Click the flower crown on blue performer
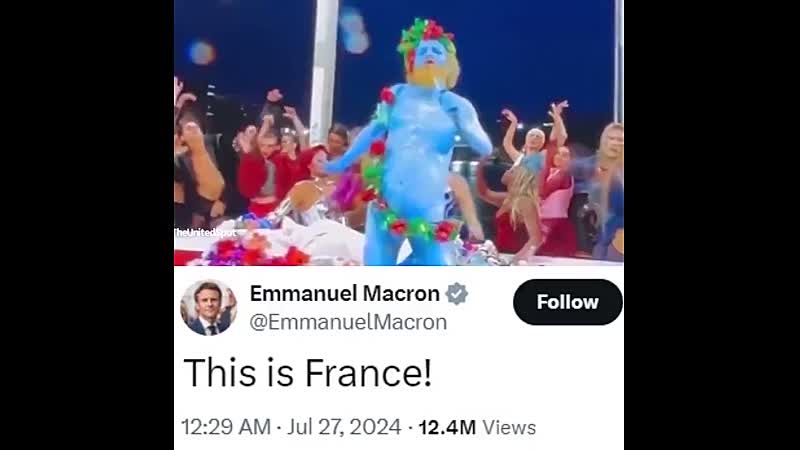Screen dimensions: 800x450 click(x=426, y=35)
